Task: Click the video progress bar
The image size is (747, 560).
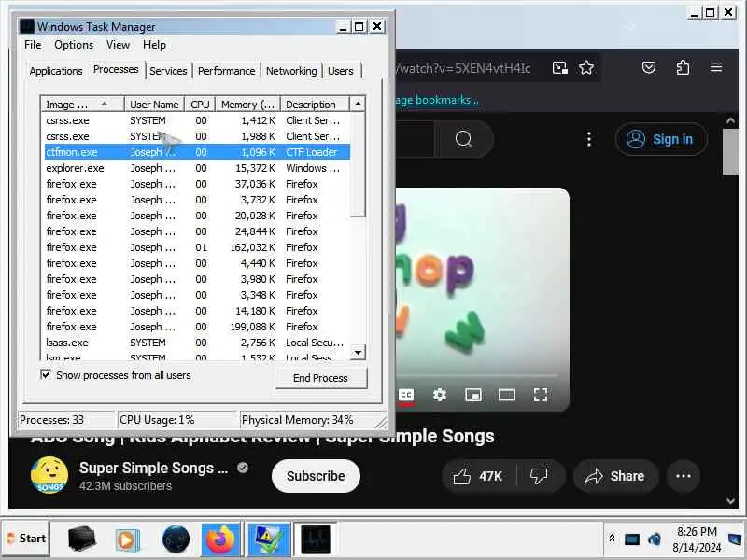Action: tap(476, 376)
